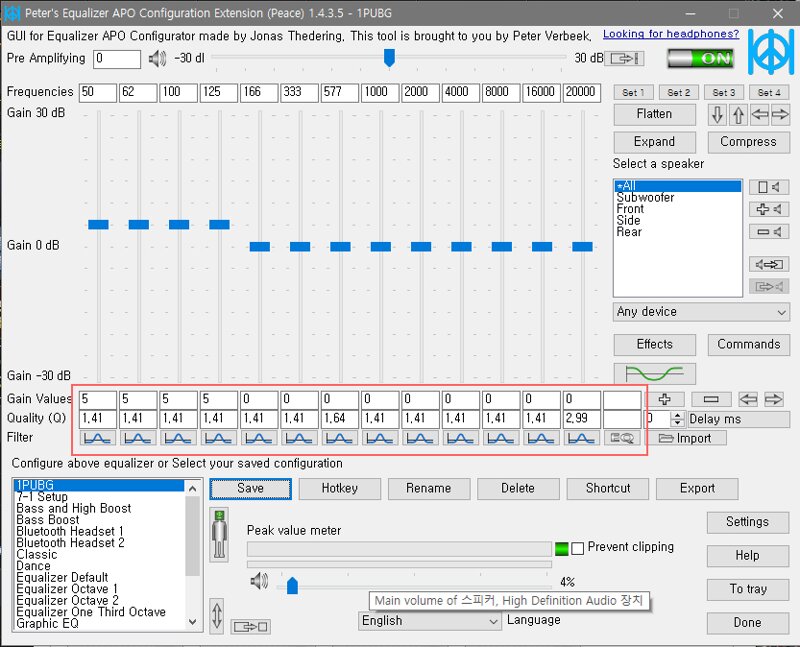Image resolution: width=800 pixels, height=647 pixels.
Task: Open the frequency response graph button
Action: click(654, 374)
